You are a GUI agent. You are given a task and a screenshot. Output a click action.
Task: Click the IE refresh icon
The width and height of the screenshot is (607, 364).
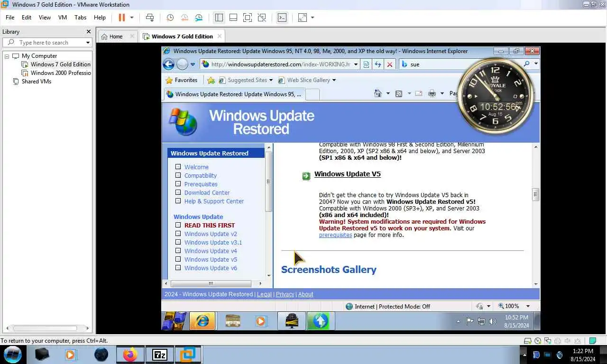point(378,64)
